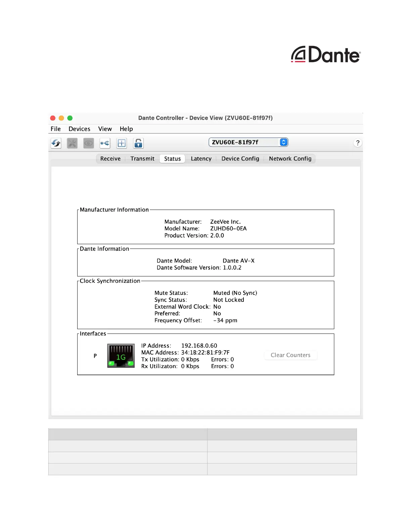Click the Rx Utilizaton 0 Kbps value
This screenshot has width=411, height=532.
click(x=190, y=366)
